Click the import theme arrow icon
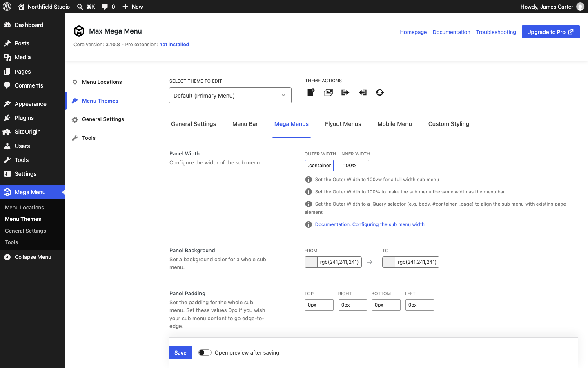 363,92
